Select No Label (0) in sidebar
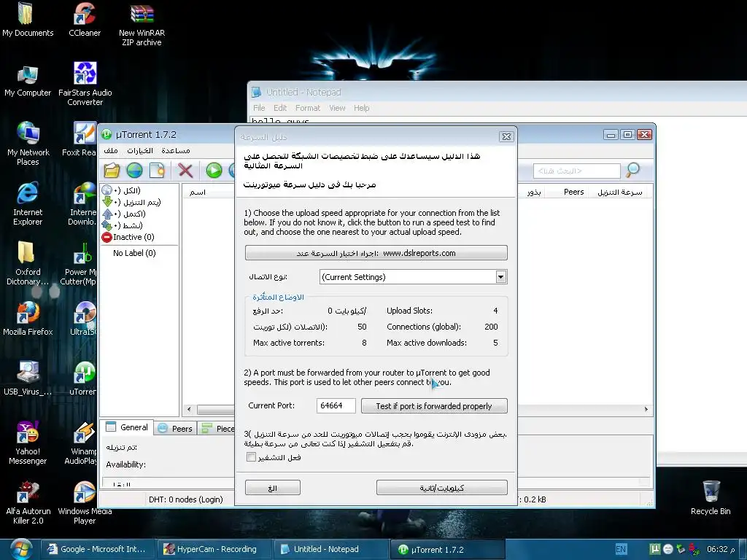This screenshot has height=560, width=747. [x=134, y=253]
